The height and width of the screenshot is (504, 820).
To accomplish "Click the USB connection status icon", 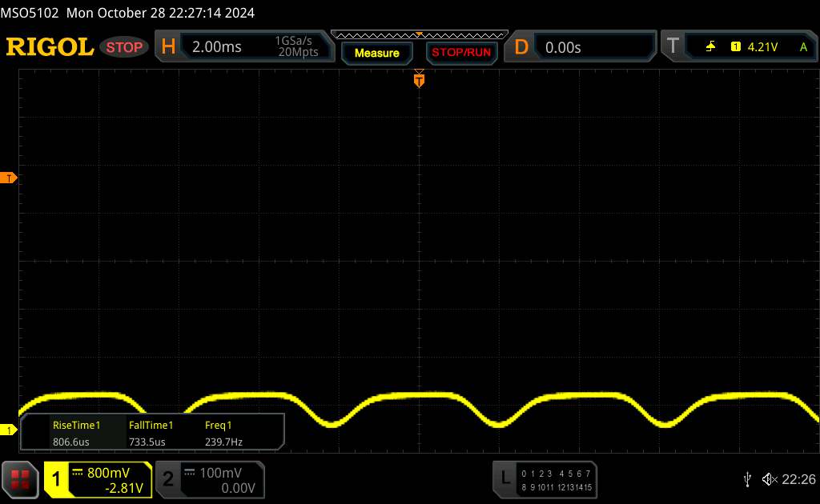I will (x=747, y=478).
